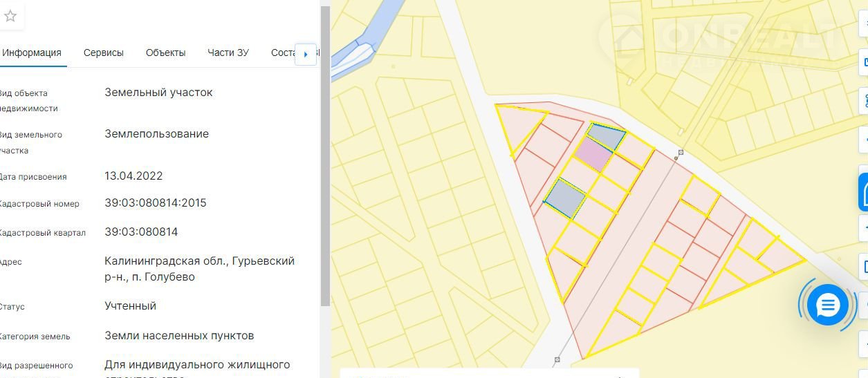Go to the Части ЗУ tab

[x=228, y=53]
